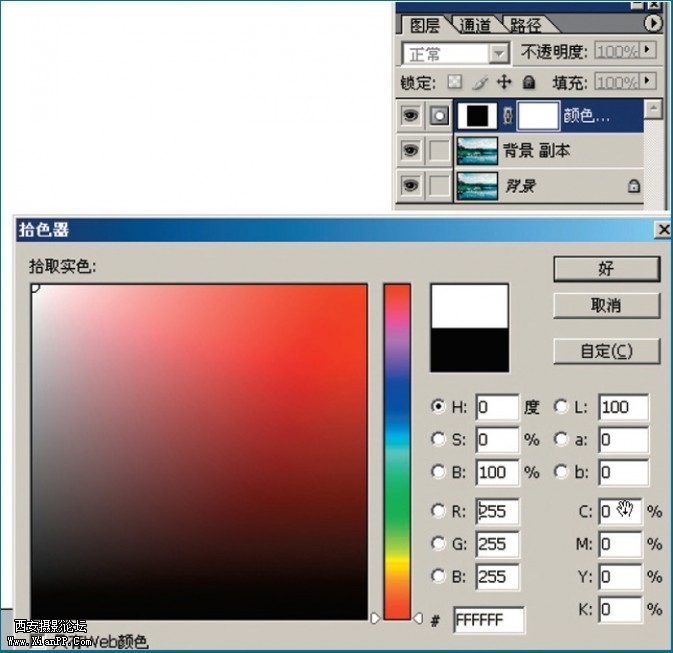Viewport: 673px width, 653px height.
Task: Switch to the 通道 channels tab
Action: click(x=479, y=25)
